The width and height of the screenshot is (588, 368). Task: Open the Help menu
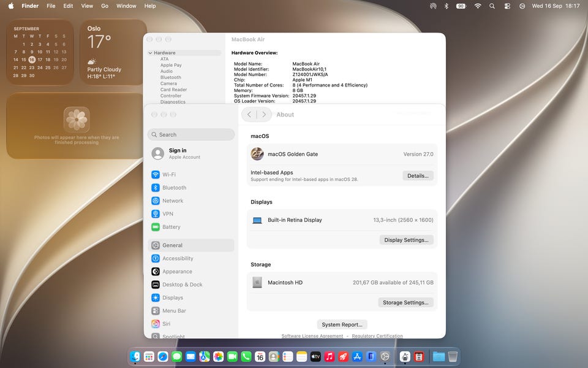click(150, 6)
